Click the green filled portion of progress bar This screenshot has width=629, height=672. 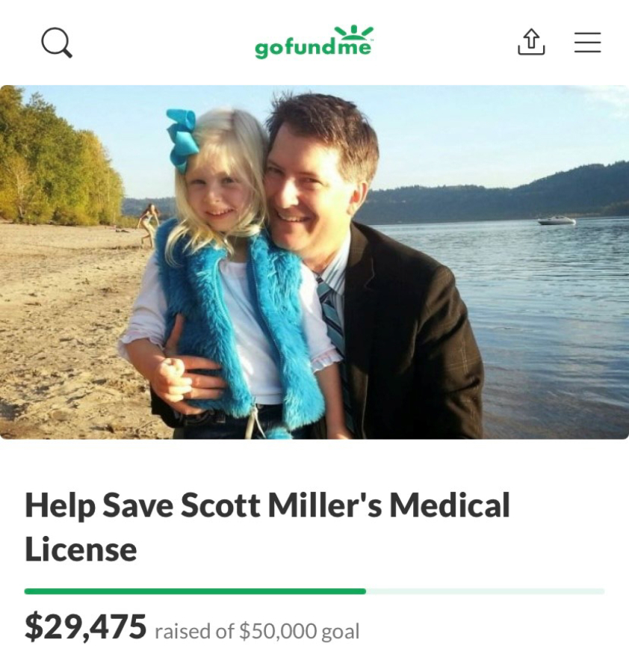[195, 591]
